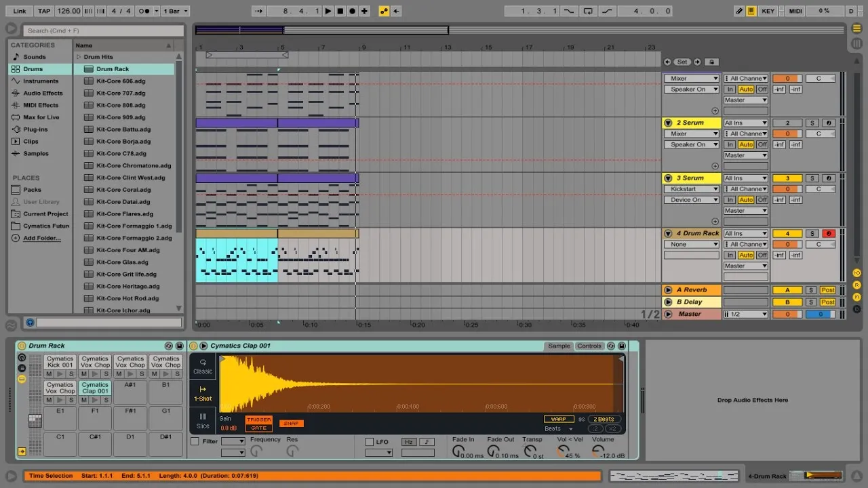Click the tempo field 126.00
Image resolution: width=868 pixels, height=488 pixels.
pos(68,11)
